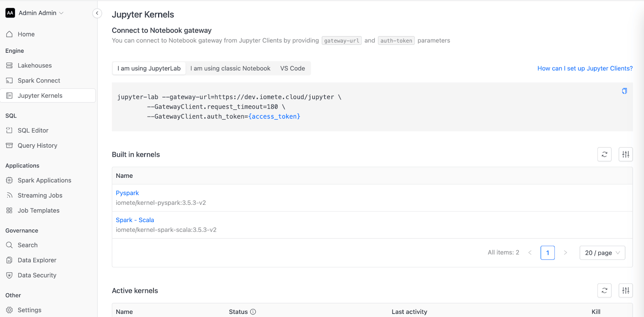644x317 pixels.
Task: Refresh the Built in kernels list
Action: pos(605,154)
